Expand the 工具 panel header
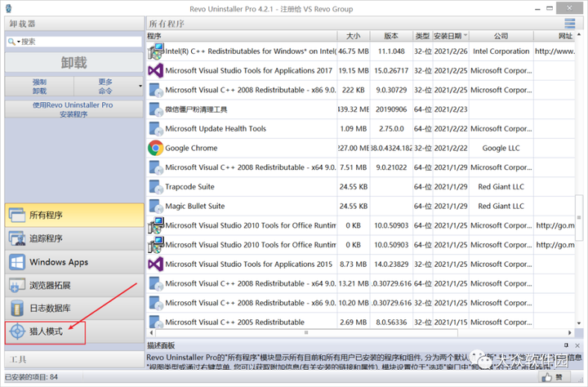 [74, 359]
